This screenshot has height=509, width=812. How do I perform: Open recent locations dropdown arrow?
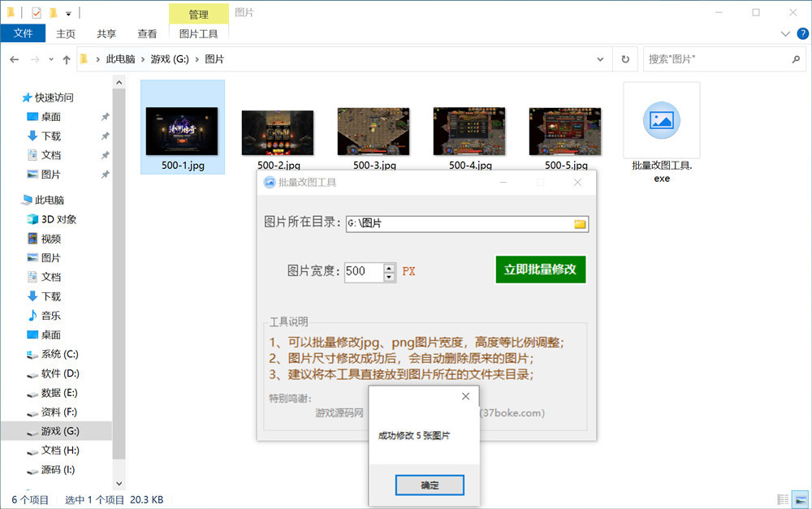coord(52,59)
